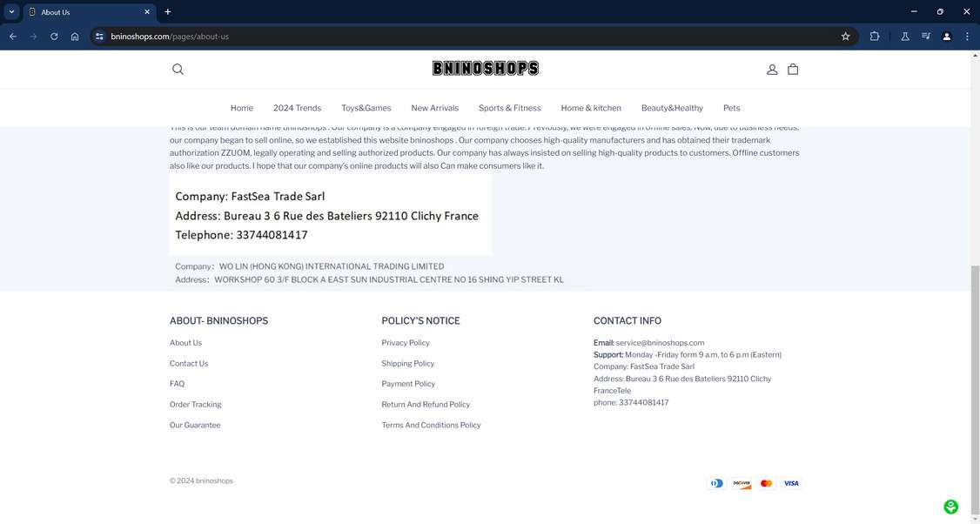Reload the page with refresh icon
Screen dimensions: 980x524
[x=54, y=37]
